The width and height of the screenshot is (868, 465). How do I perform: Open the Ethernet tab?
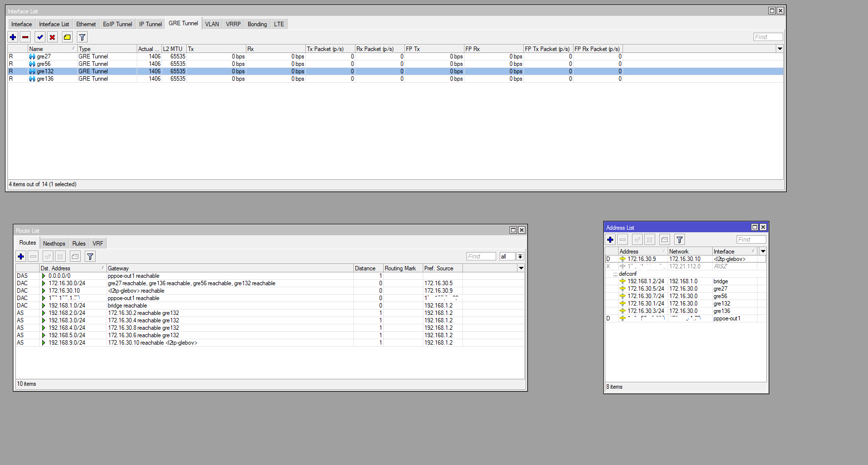tap(86, 24)
